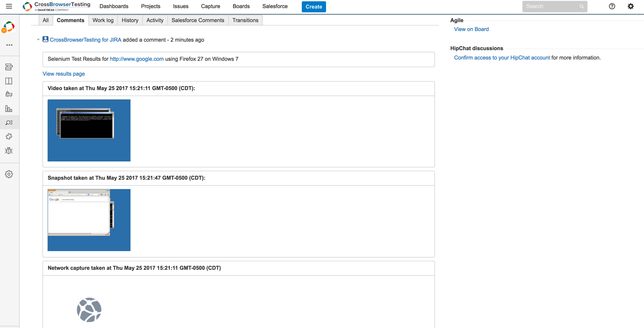
Task: Switch to the Activity tab
Action: click(155, 20)
